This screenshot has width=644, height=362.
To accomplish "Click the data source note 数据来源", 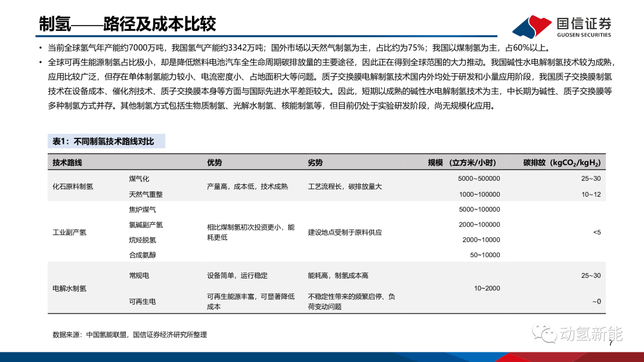I will tap(129, 335).
